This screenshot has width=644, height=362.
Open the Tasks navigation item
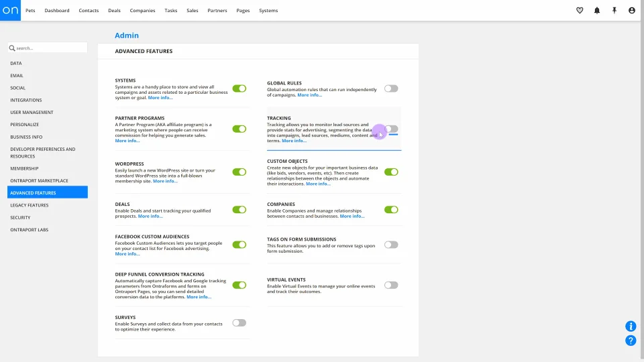171,10
